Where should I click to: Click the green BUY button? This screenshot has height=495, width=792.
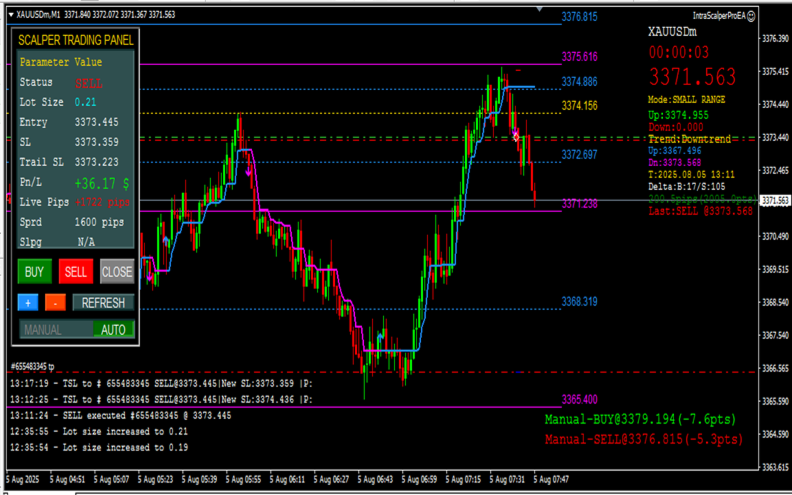[34, 272]
